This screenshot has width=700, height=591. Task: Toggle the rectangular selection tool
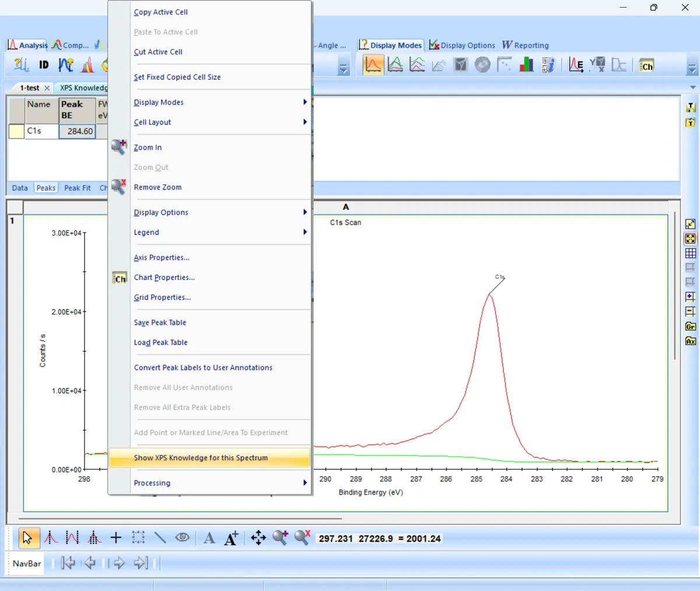pyautogui.click(x=138, y=538)
